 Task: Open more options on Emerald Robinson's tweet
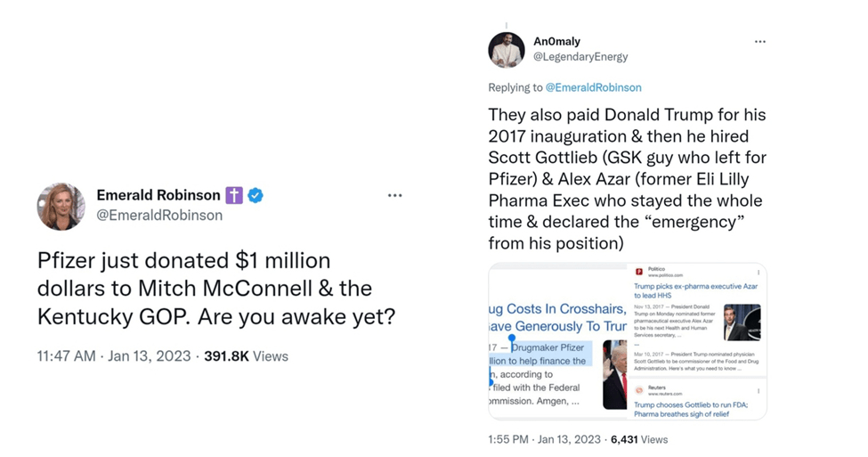click(x=394, y=195)
